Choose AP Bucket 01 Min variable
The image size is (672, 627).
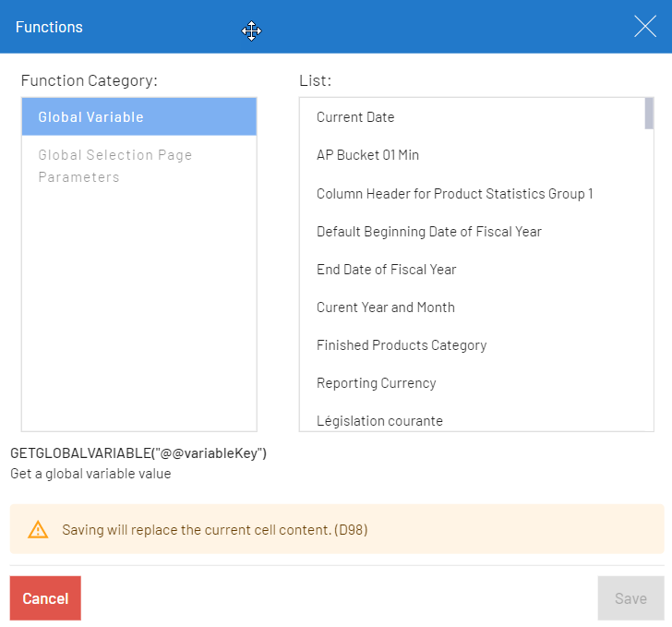tap(367, 155)
